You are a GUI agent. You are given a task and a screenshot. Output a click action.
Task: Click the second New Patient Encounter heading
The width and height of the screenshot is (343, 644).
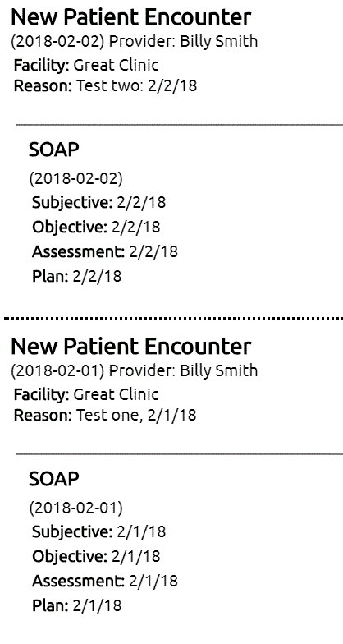pos(131,347)
